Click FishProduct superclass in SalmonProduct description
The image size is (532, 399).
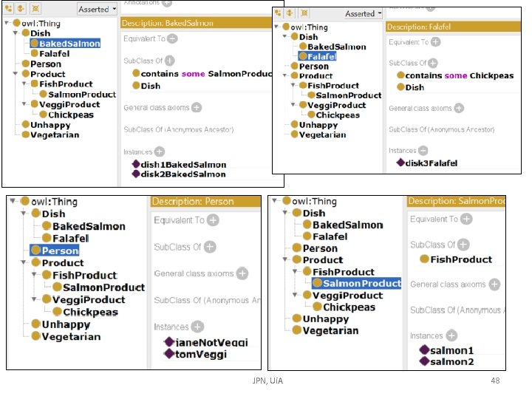pos(456,259)
